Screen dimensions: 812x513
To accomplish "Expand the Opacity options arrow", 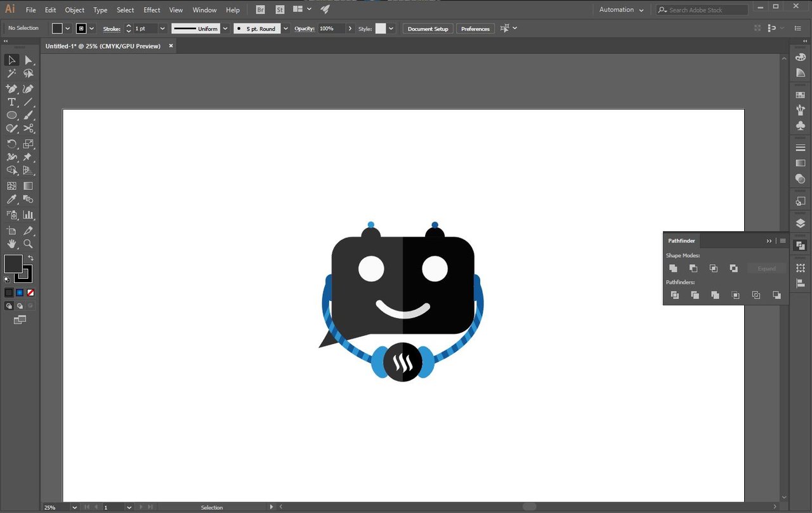I will click(350, 29).
